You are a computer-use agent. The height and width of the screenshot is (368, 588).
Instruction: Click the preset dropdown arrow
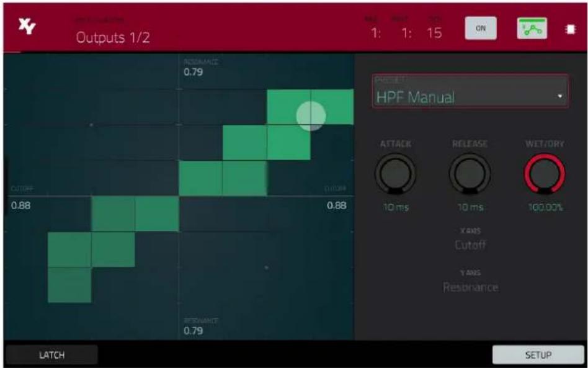pyautogui.click(x=560, y=96)
